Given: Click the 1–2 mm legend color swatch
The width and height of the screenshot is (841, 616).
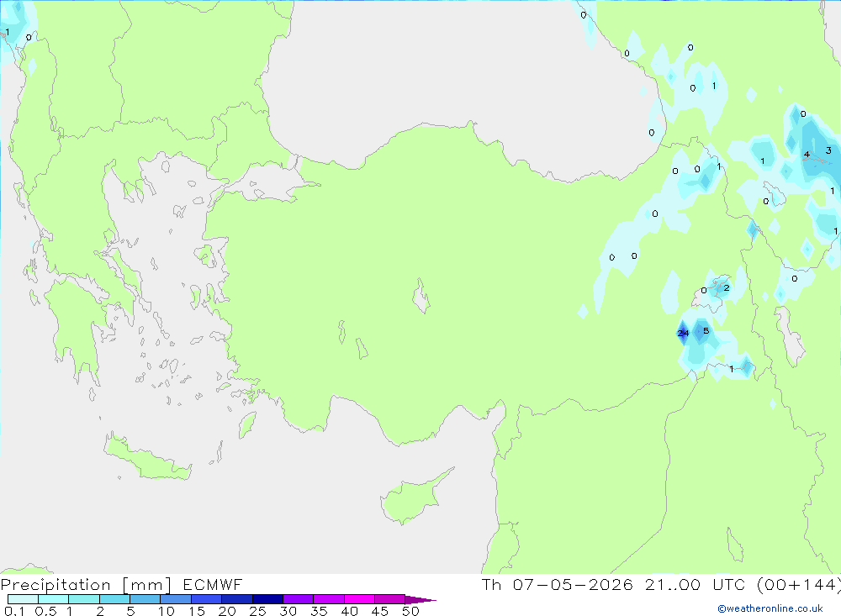Looking at the screenshot, I should pyautogui.click(x=84, y=599).
